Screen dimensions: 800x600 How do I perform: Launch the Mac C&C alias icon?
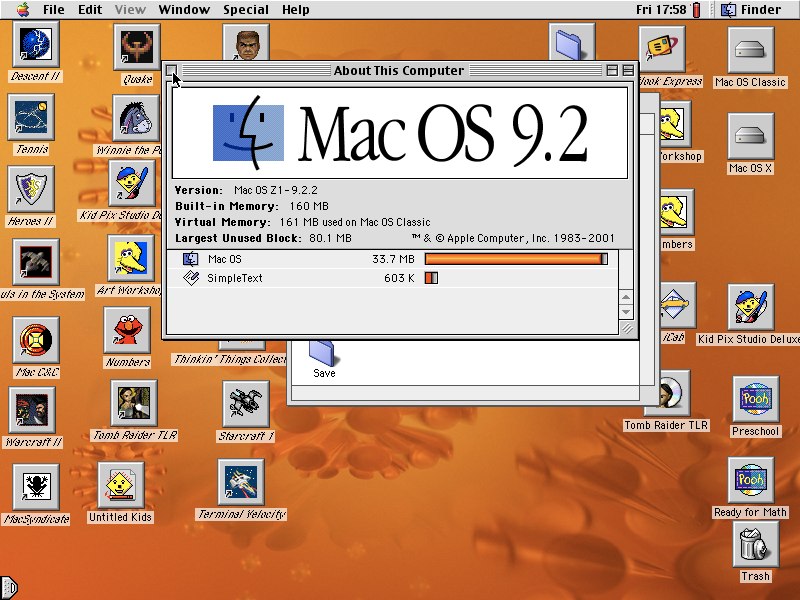[36, 340]
